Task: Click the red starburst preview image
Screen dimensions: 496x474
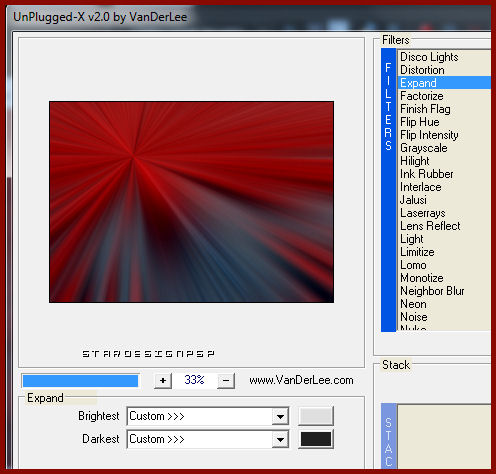Action: pyautogui.click(x=191, y=202)
